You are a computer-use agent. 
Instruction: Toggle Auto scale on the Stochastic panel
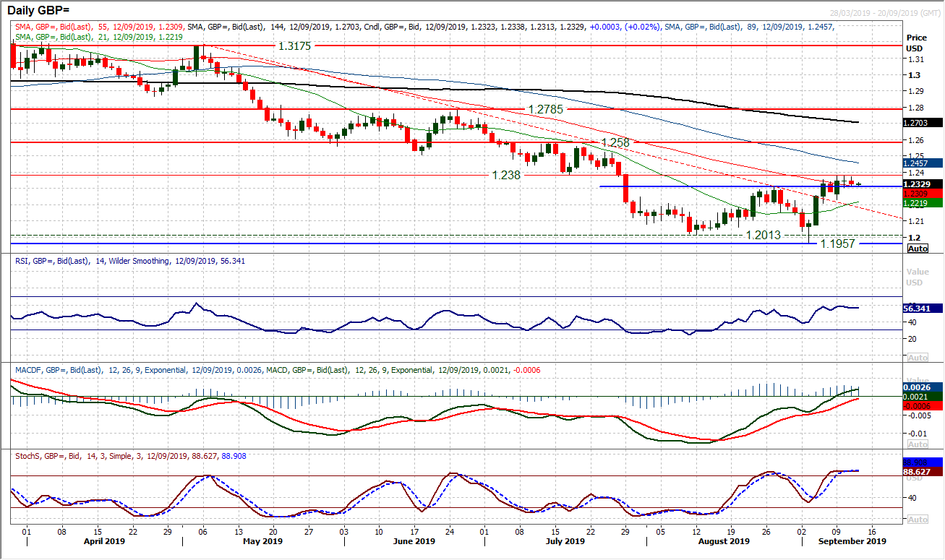[x=917, y=520]
